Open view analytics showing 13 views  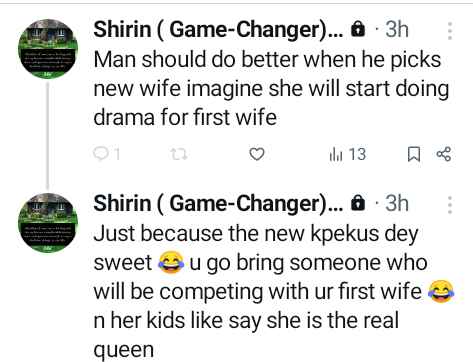point(348,154)
